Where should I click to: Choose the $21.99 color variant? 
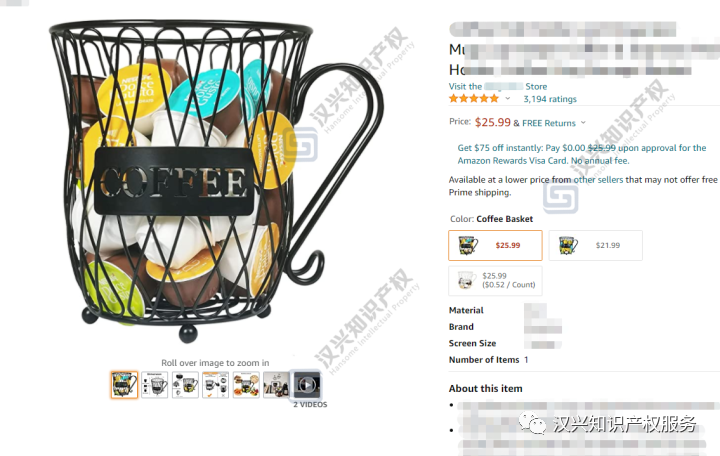pyautogui.click(x=596, y=246)
